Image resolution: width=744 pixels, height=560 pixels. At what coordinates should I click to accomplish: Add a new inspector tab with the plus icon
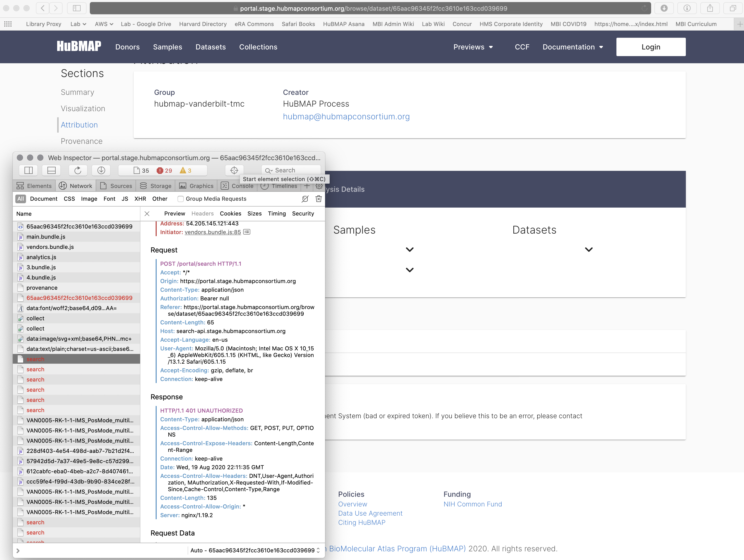[307, 186]
